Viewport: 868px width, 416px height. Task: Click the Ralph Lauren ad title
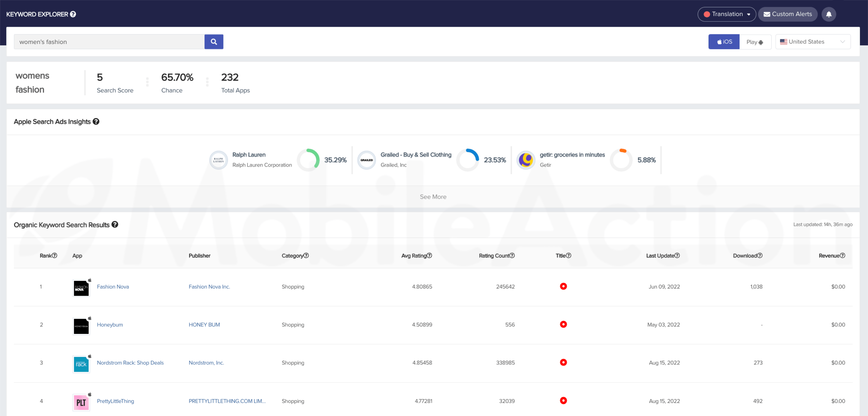(249, 154)
